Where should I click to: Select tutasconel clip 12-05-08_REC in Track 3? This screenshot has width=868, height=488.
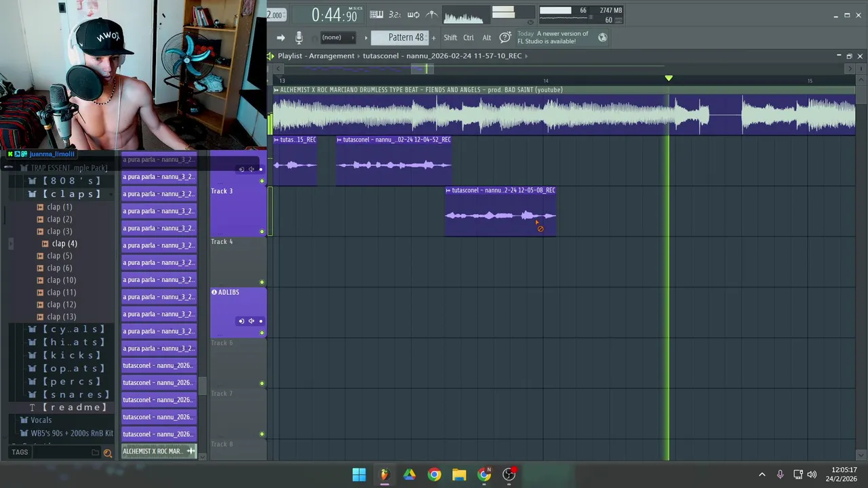tap(500, 212)
